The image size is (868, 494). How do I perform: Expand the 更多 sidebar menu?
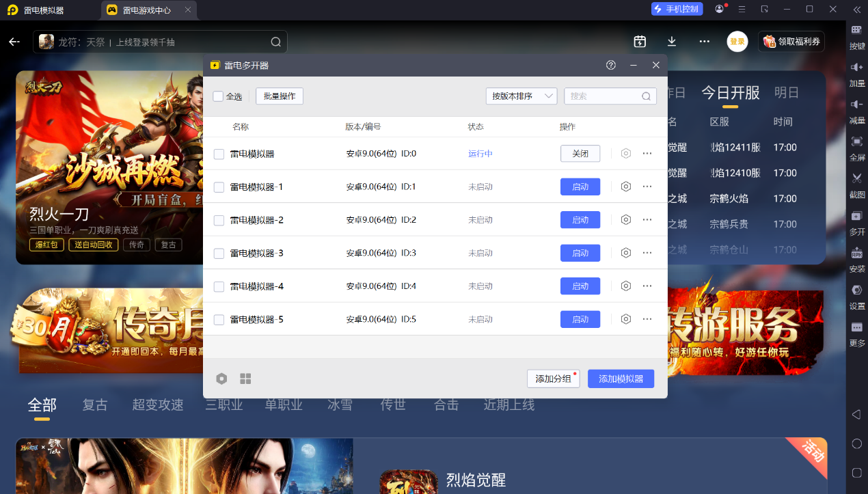pyautogui.click(x=856, y=333)
